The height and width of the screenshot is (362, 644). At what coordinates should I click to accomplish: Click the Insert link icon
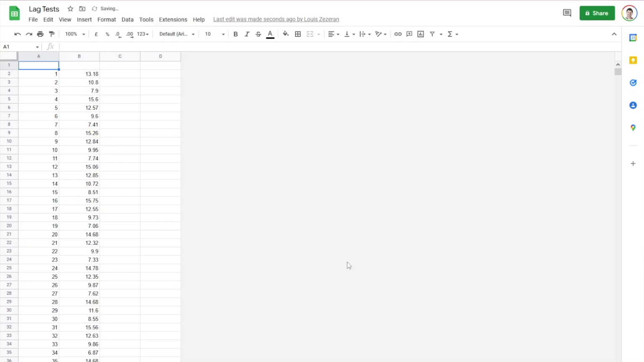(398, 34)
